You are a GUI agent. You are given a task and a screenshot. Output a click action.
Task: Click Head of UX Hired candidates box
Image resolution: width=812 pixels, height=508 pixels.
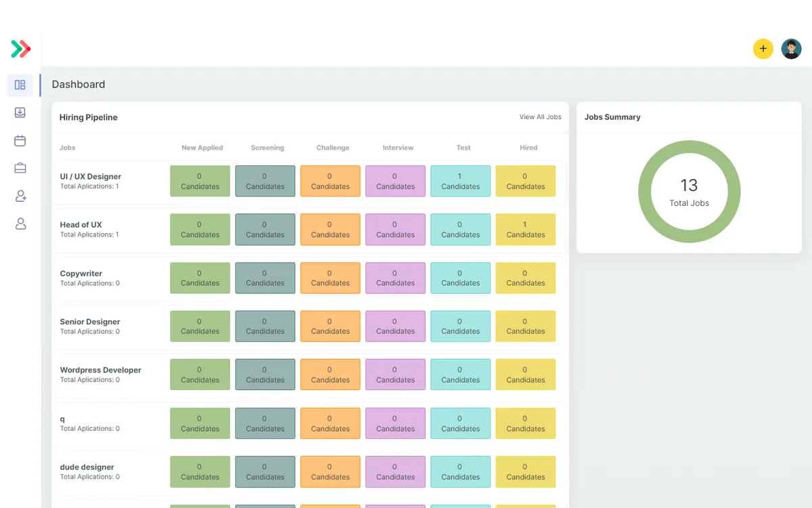coord(526,230)
